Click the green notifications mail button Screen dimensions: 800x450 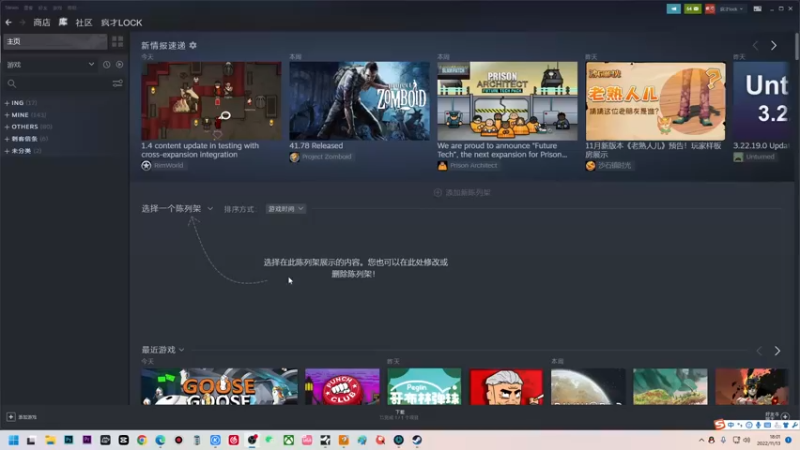692,9
